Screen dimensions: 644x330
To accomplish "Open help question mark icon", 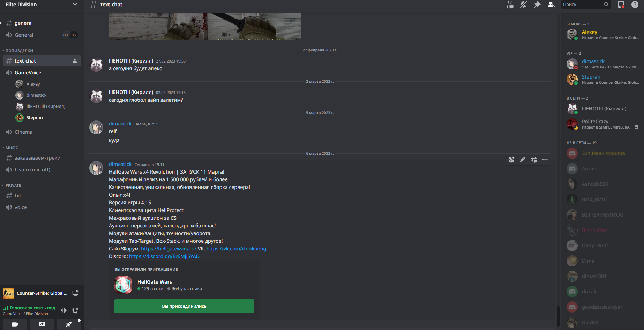I will point(635,5).
